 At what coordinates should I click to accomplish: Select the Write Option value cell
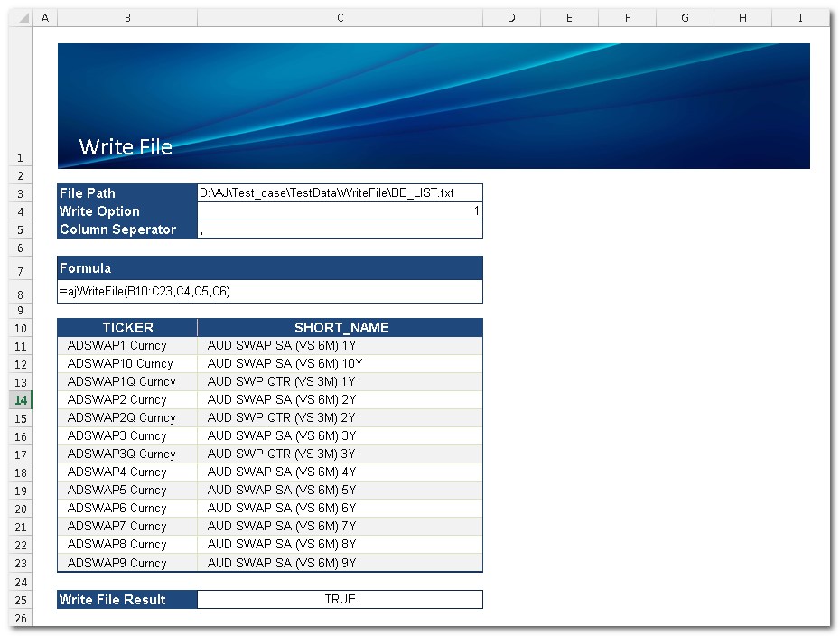pyautogui.click(x=340, y=210)
